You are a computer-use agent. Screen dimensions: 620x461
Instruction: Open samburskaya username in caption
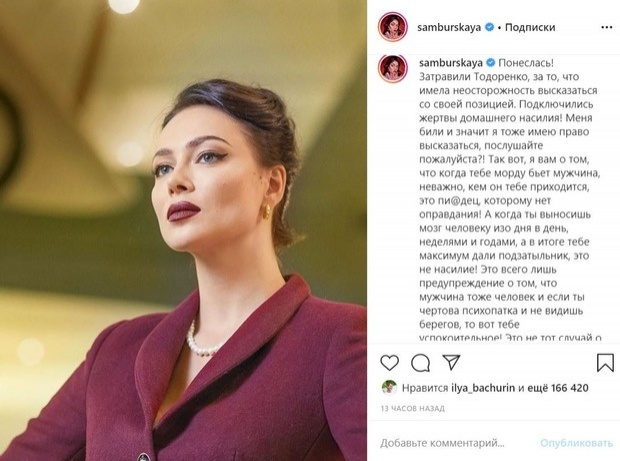451,63
